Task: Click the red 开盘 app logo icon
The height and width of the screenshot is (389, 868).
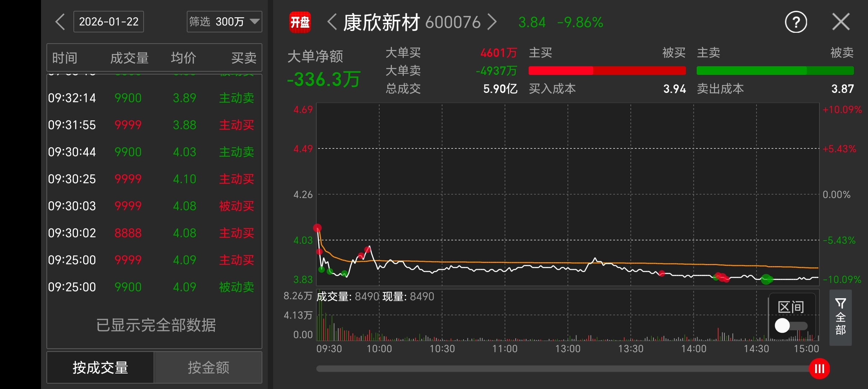Action: pyautogui.click(x=300, y=22)
